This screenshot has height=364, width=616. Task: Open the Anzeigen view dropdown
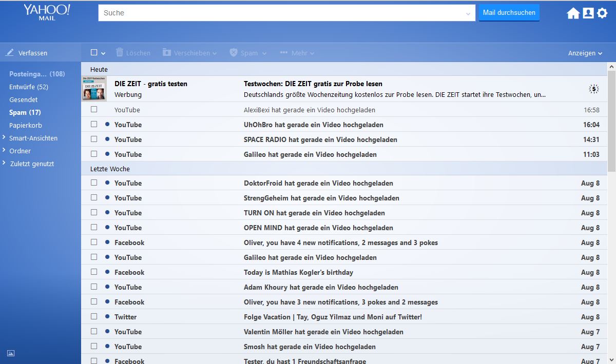pyautogui.click(x=585, y=53)
